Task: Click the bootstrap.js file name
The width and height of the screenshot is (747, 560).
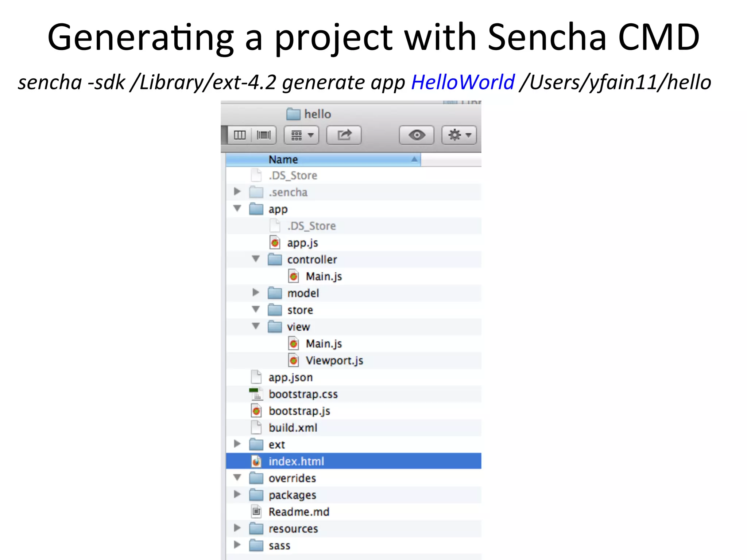Action: 299,411
